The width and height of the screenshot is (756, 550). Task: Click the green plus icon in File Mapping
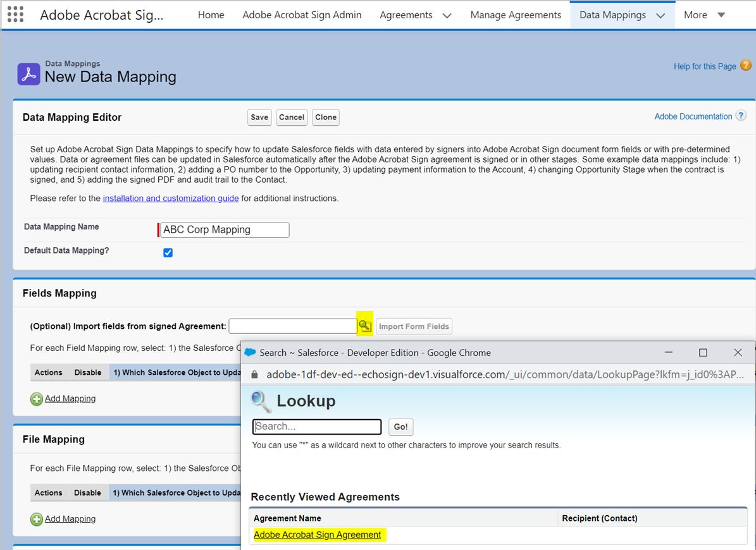pyautogui.click(x=37, y=519)
